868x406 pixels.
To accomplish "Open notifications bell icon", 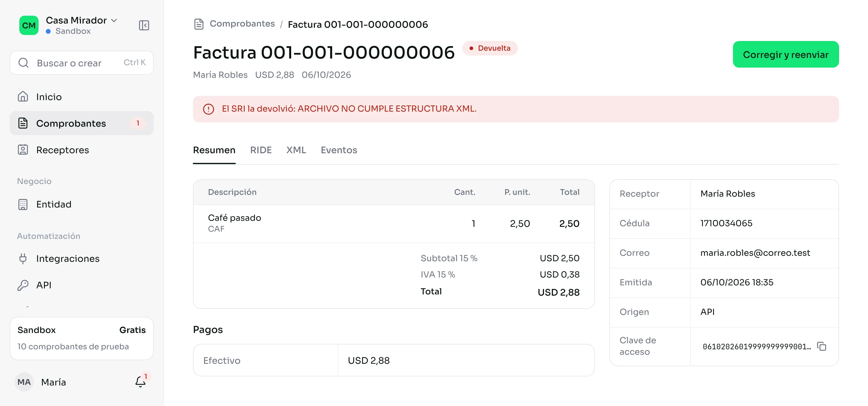I will point(140,382).
